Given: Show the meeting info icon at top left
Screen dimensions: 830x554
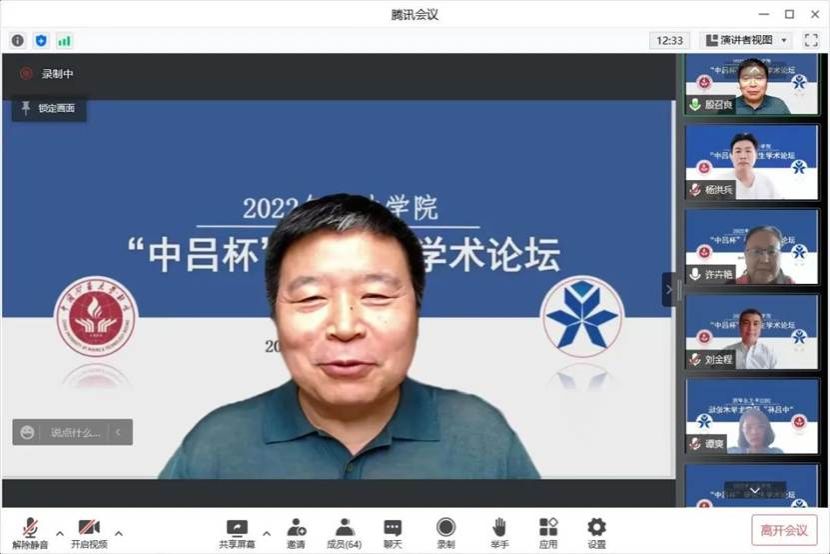Looking at the screenshot, I should click(18, 40).
